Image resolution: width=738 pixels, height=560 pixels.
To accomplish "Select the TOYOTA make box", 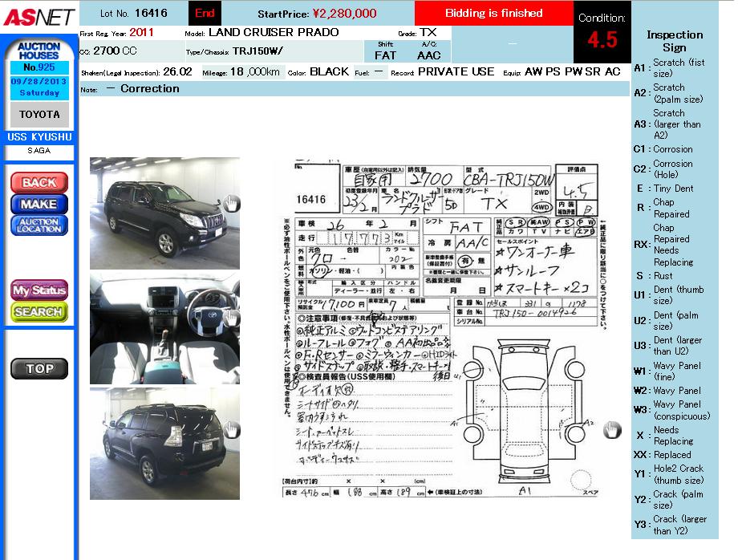I will (39, 115).
